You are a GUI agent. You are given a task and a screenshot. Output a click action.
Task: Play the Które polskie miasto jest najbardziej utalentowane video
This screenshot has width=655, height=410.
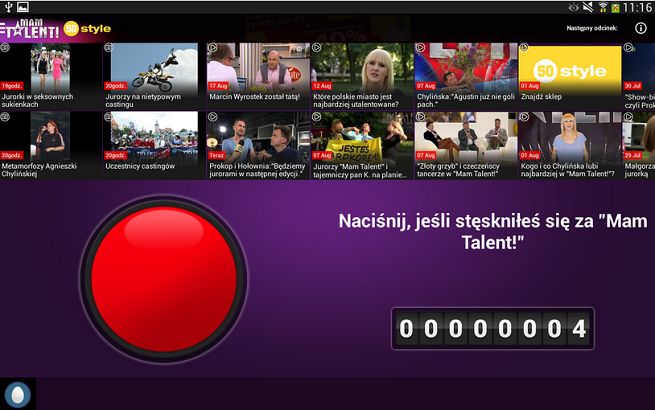point(362,76)
